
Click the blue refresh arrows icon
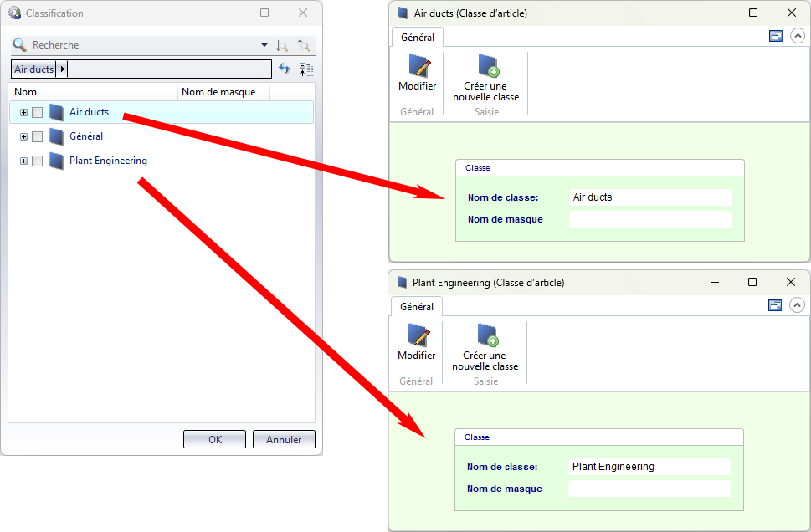pos(285,69)
